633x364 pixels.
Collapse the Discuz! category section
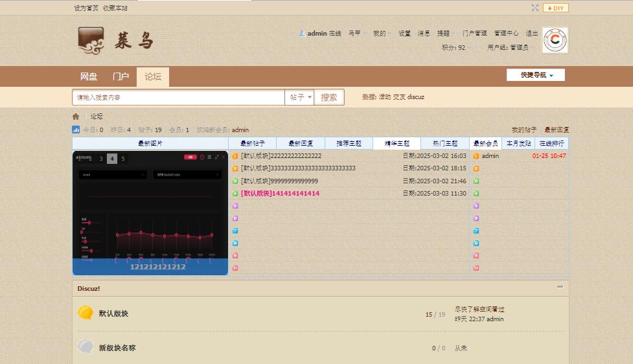(560, 287)
